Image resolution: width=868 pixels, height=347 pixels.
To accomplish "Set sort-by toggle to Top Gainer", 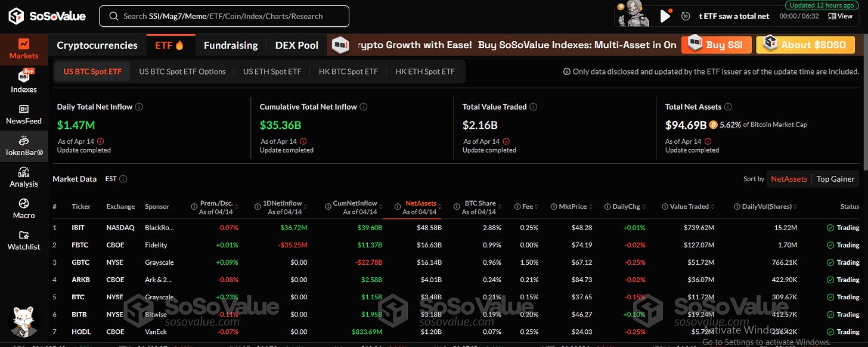I will click(835, 179).
